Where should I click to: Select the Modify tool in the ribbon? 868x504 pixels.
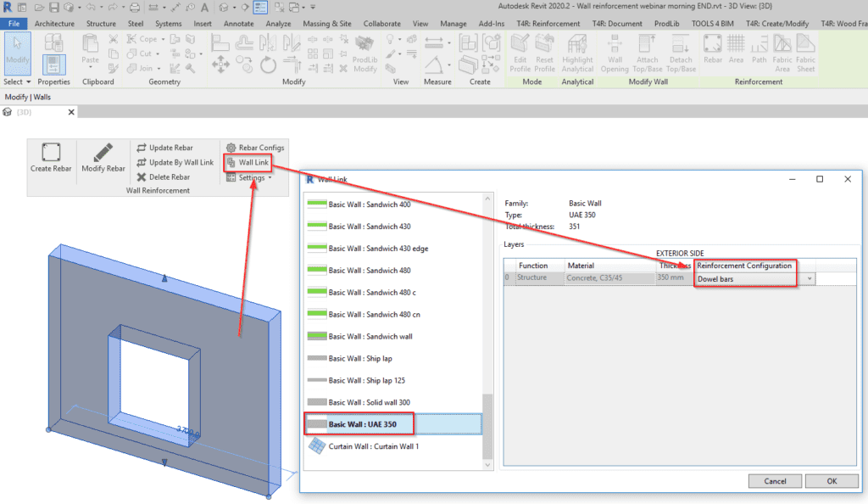click(x=18, y=53)
